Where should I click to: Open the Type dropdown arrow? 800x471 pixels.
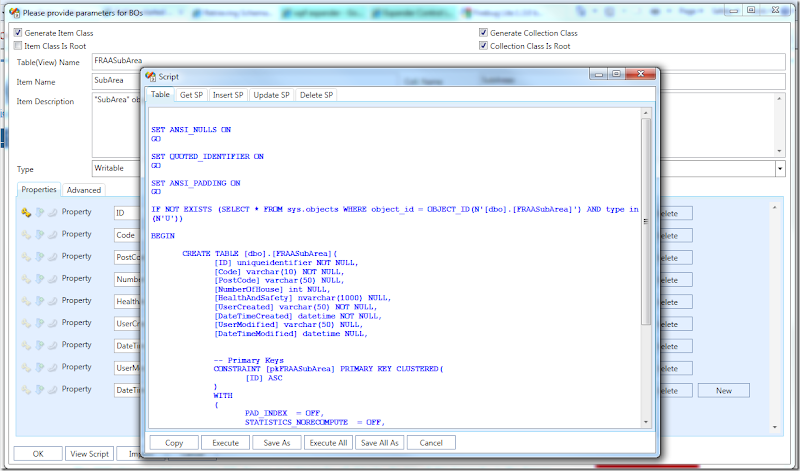779,169
